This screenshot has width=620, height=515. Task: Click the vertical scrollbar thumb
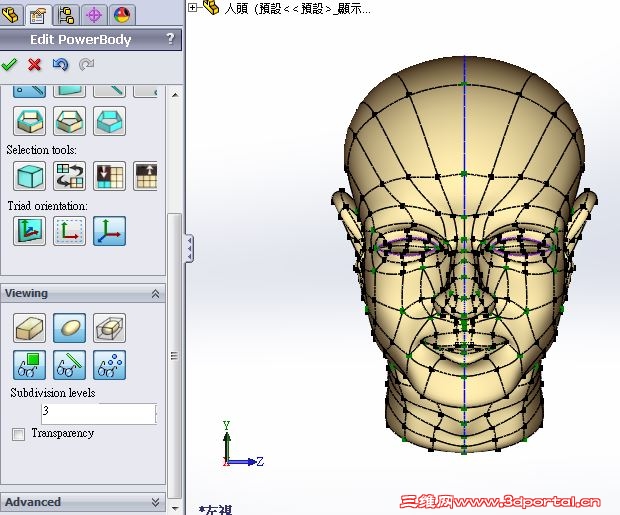[174, 356]
